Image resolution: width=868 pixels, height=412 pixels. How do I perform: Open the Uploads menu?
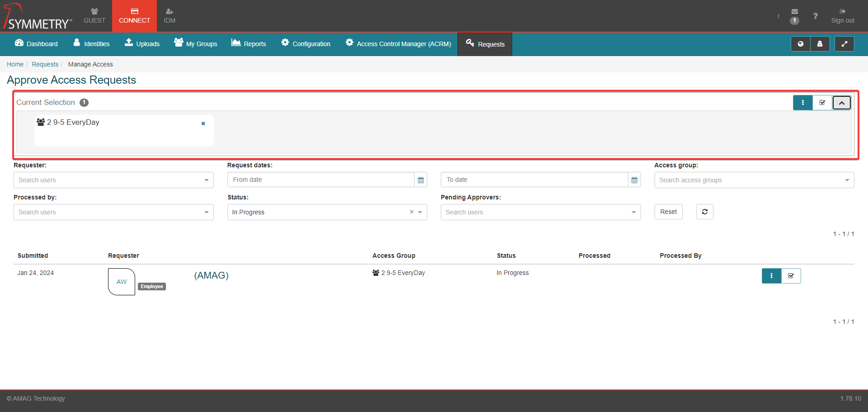point(142,44)
